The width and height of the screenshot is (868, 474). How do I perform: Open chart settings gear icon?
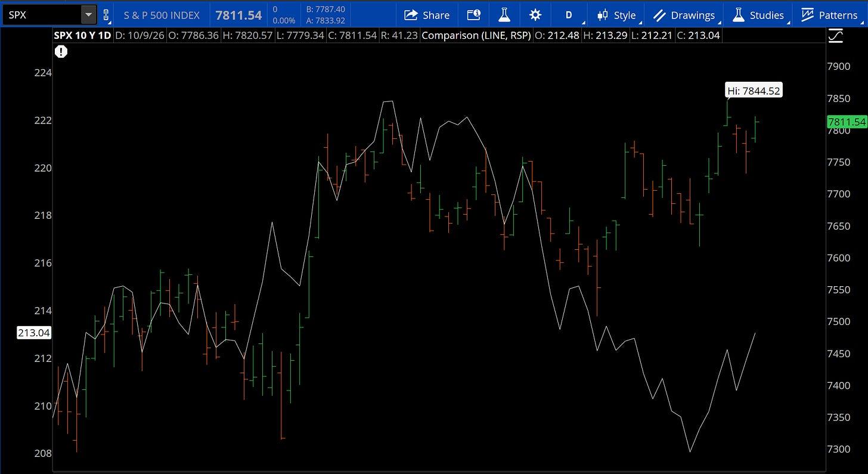(535, 15)
